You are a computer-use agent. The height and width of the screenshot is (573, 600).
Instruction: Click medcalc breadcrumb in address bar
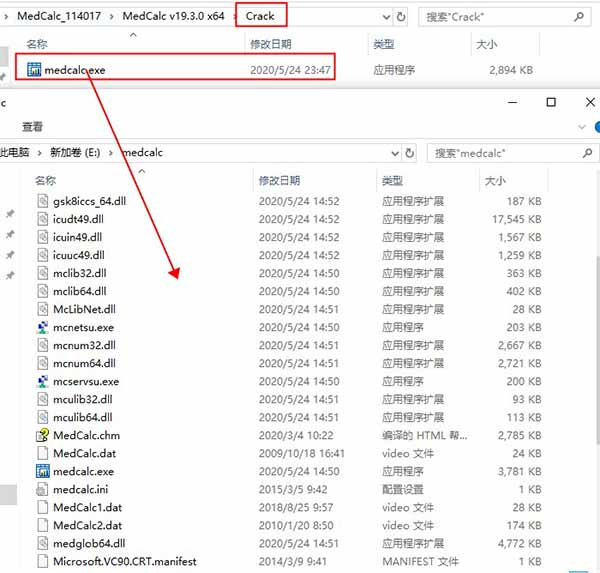pyautogui.click(x=143, y=153)
